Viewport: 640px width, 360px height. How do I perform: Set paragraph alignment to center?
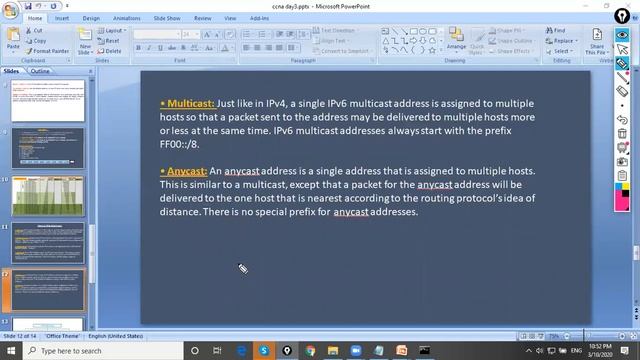pos(257,48)
